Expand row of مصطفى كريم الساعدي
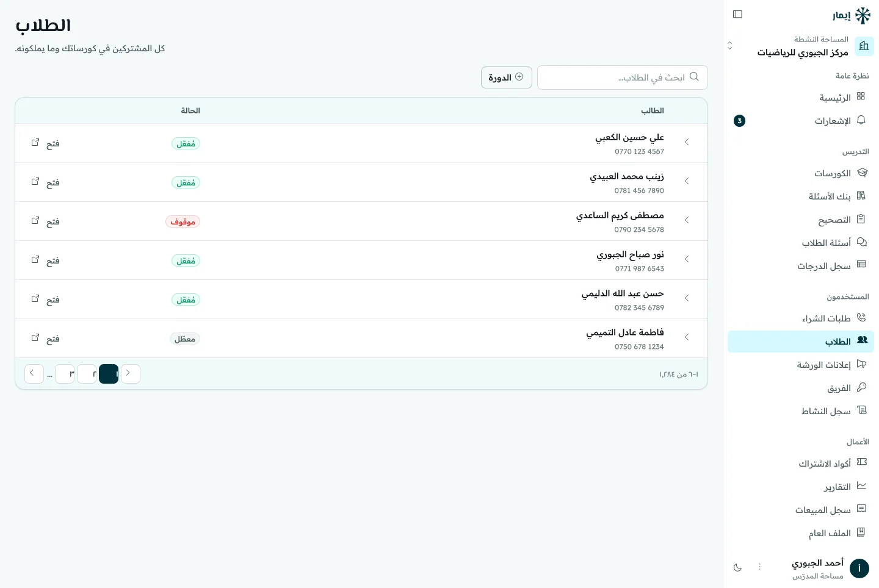 (x=687, y=220)
